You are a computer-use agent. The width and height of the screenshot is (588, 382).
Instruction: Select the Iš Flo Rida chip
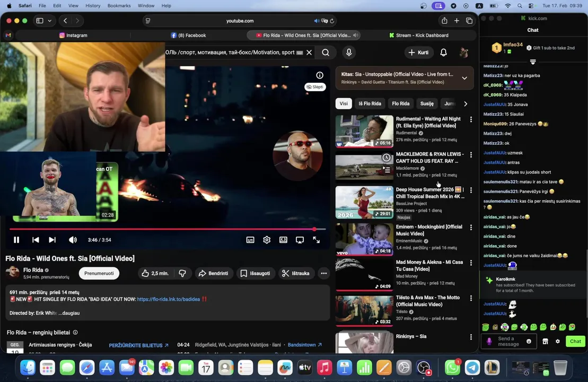pyautogui.click(x=370, y=103)
